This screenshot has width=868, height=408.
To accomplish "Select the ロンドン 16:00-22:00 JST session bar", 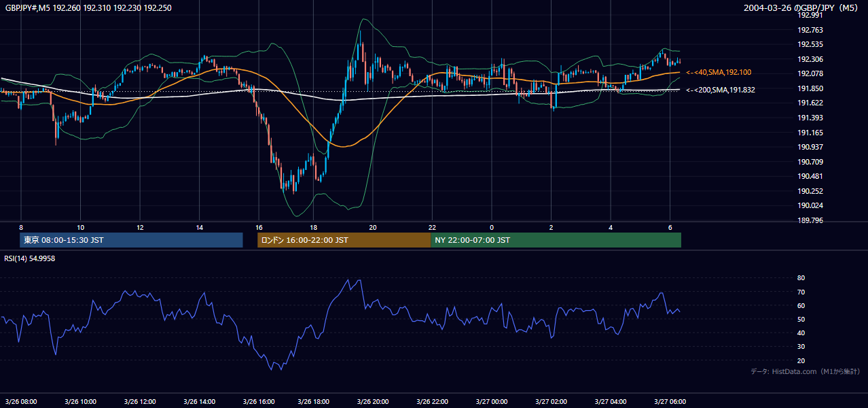I will coord(344,240).
